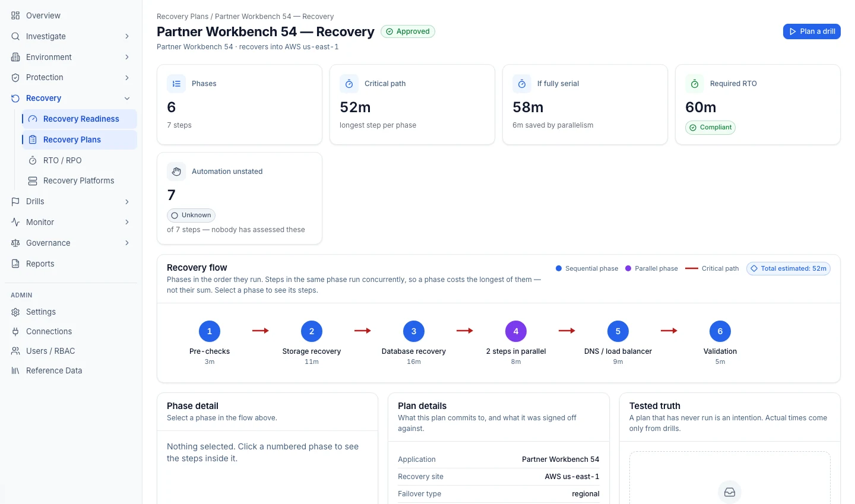Screen dimensions: 855x504
Task: Click the If fully serial timer icon
Action: tap(522, 84)
